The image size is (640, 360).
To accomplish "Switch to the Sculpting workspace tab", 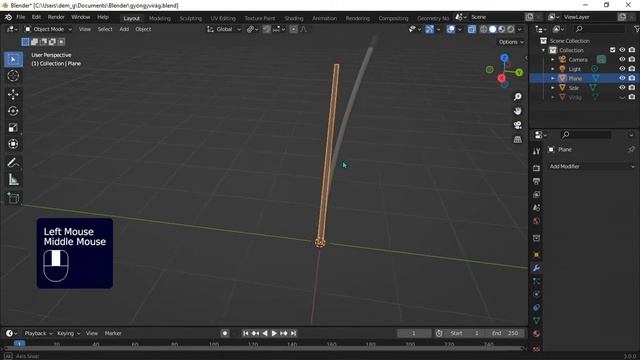I will click(191, 18).
